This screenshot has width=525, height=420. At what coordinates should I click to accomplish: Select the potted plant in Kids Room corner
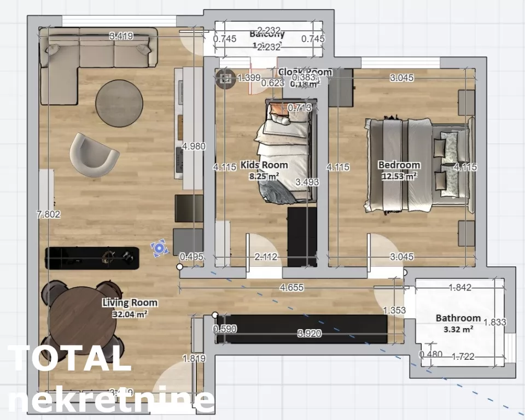pyautogui.click(x=226, y=79)
